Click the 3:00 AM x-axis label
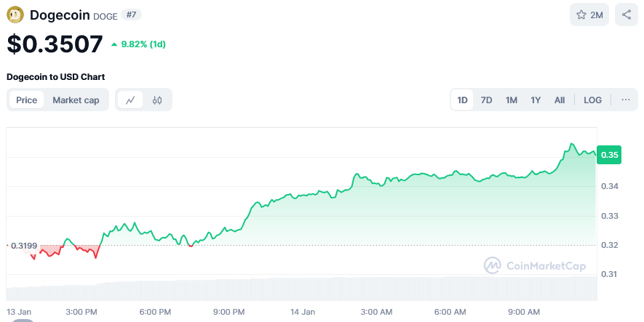The width and height of the screenshot is (644, 322). (377, 312)
